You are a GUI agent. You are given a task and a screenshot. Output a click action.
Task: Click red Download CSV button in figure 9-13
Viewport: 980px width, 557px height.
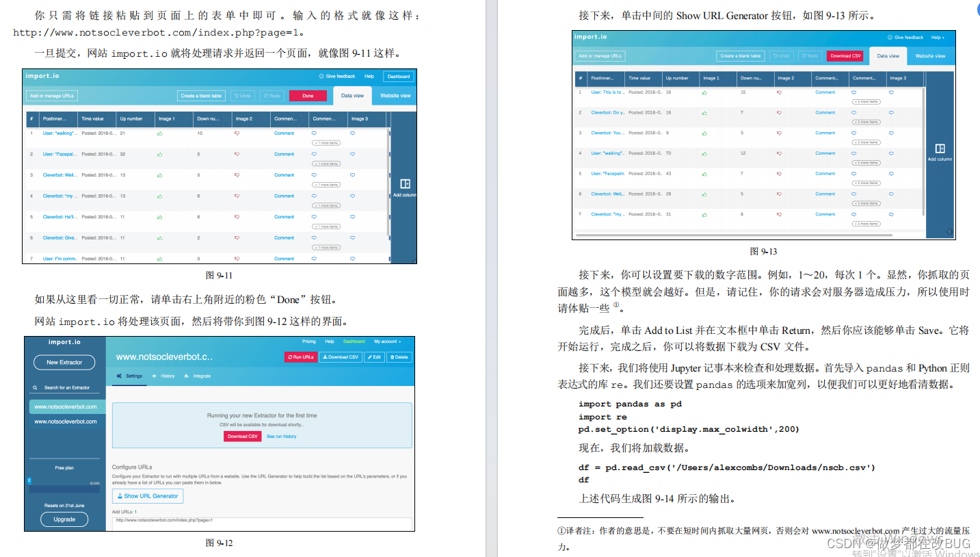click(846, 56)
